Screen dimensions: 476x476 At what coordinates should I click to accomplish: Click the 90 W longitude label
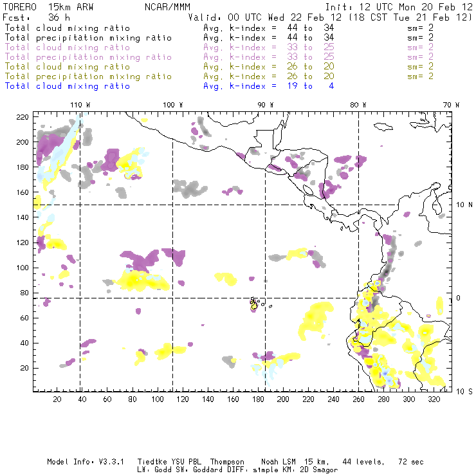click(266, 104)
